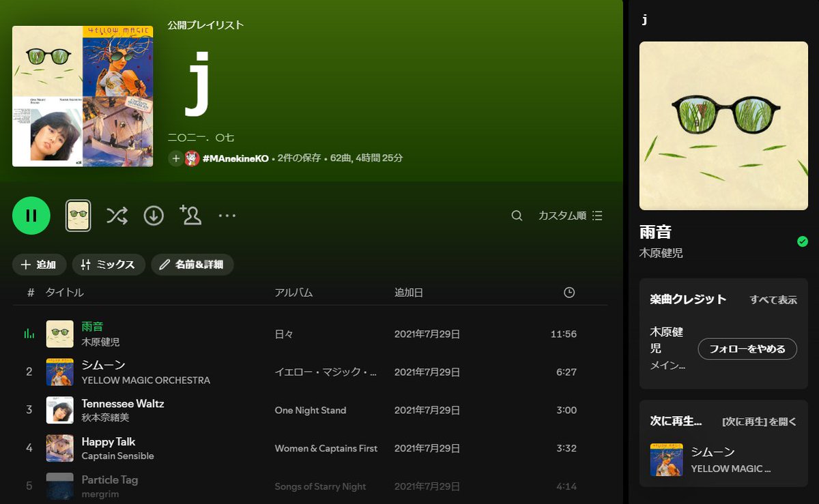This screenshot has width=819, height=504.
Task: Select the track シムーン in the list
Action: click(104, 365)
